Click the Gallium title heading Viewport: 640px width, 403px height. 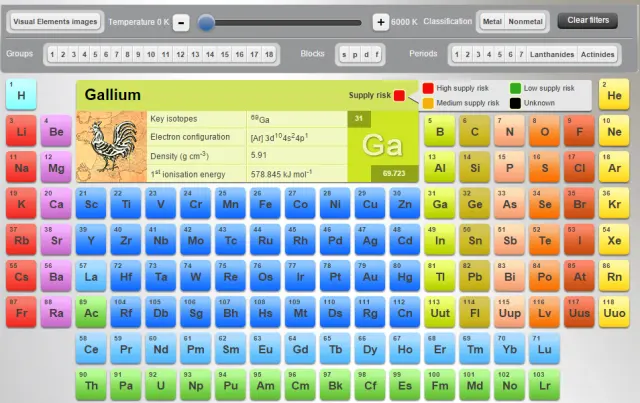point(113,95)
